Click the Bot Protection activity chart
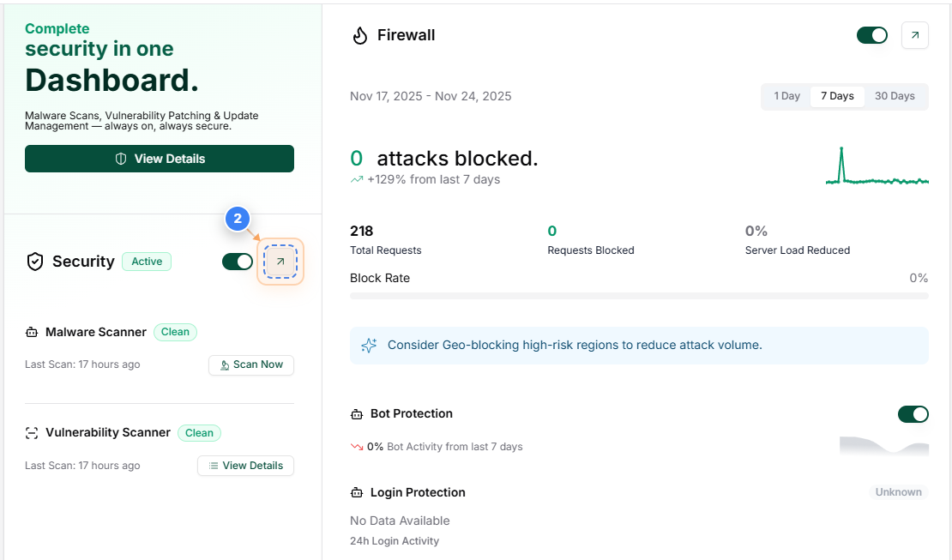The image size is (952, 560). click(884, 445)
